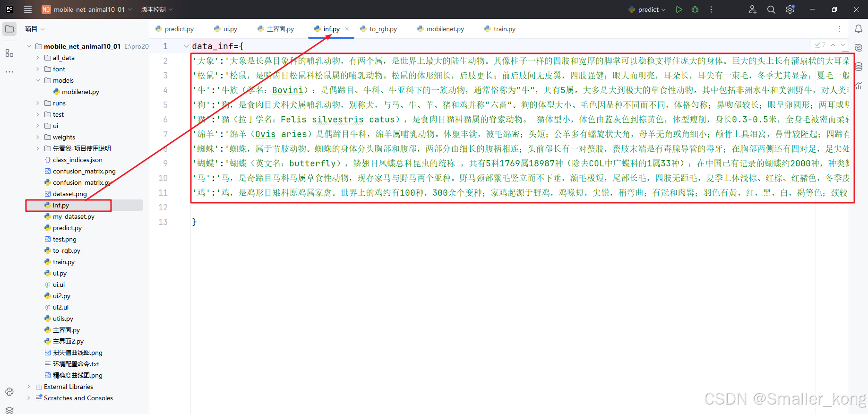Expand the 先看我-项目使用说明 folder
Screen dimensions: 868x414
[x=38, y=148]
